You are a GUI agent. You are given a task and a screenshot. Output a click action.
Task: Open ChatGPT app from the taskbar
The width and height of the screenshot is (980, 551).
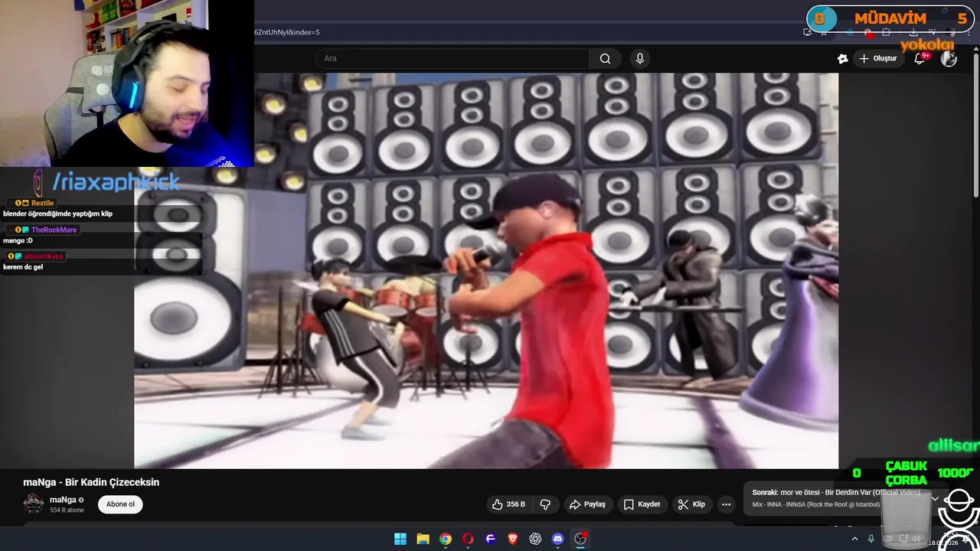(x=535, y=539)
